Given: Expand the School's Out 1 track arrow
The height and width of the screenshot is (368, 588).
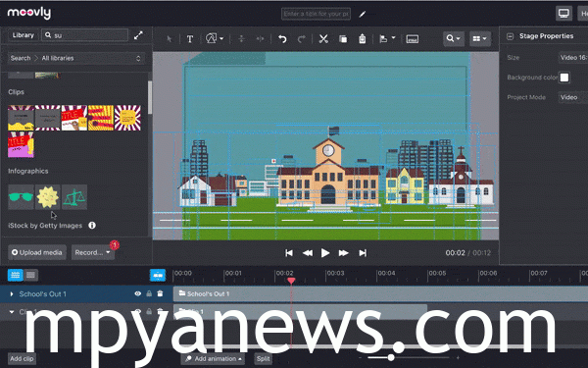Looking at the screenshot, I should [12, 293].
